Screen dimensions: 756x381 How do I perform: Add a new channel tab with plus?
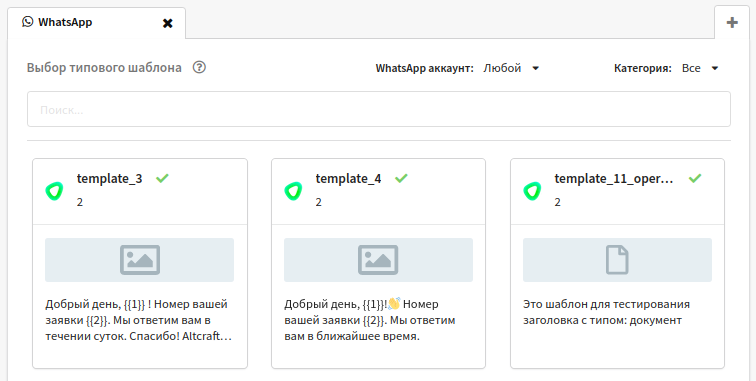(x=732, y=22)
